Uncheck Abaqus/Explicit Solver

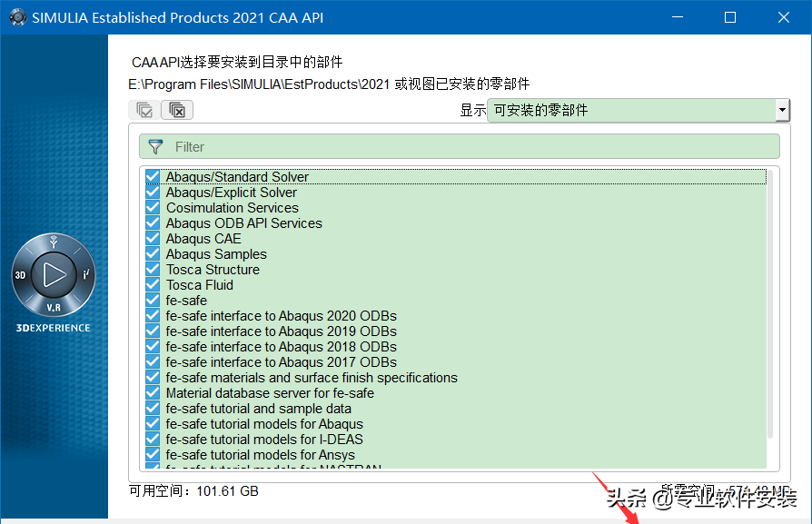(152, 192)
